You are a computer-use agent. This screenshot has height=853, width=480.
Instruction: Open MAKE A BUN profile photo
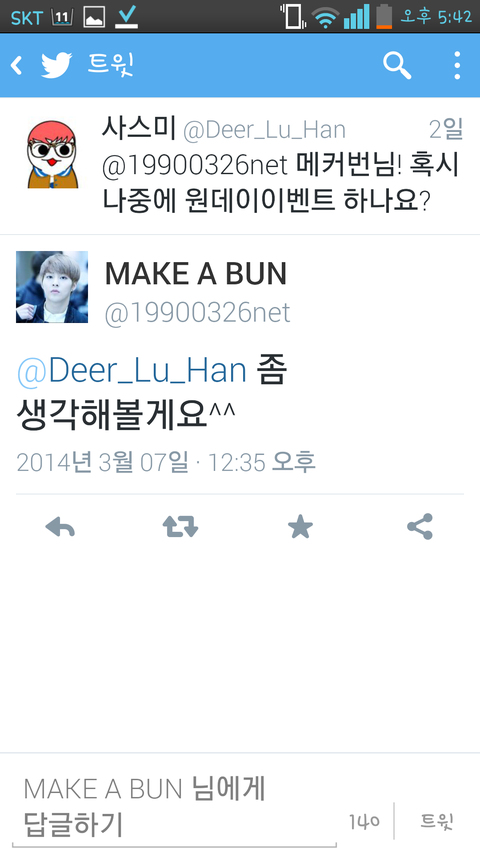tap(52, 287)
